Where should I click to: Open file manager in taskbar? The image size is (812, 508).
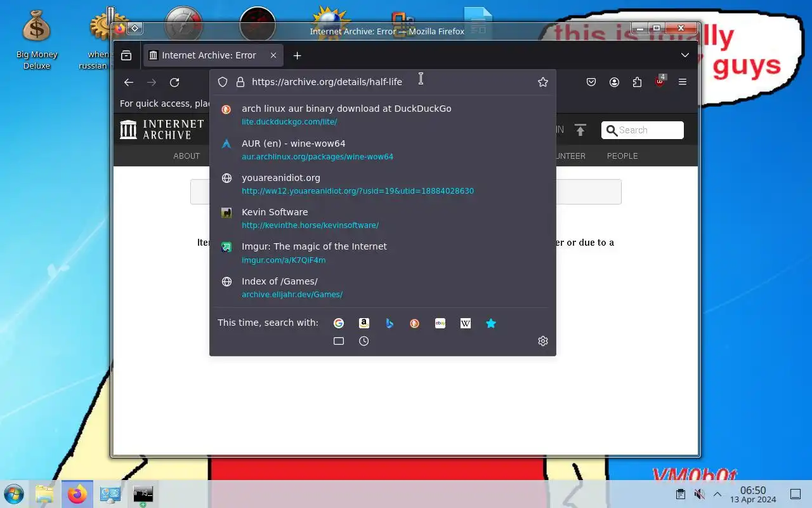click(44, 494)
